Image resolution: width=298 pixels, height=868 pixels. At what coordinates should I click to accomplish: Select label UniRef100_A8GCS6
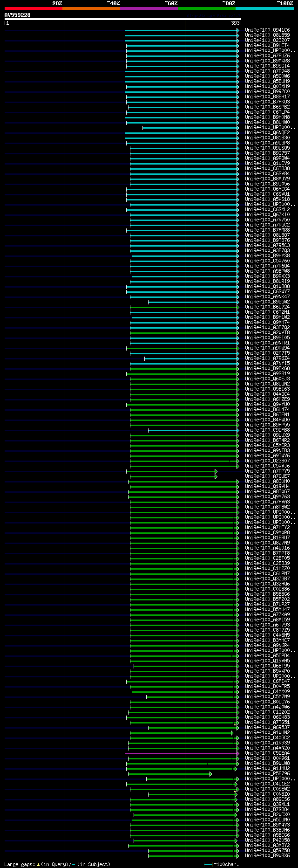(267, 799)
